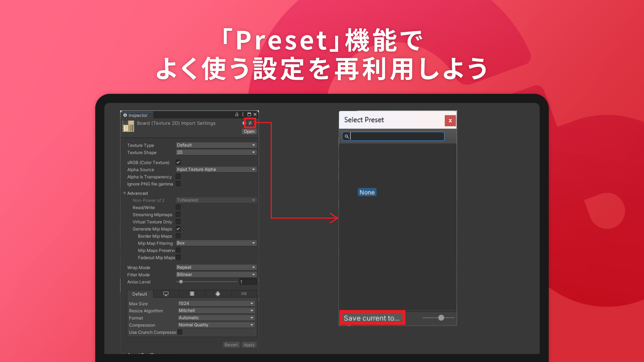Close the Select Preset window

(x=450, y=121)
